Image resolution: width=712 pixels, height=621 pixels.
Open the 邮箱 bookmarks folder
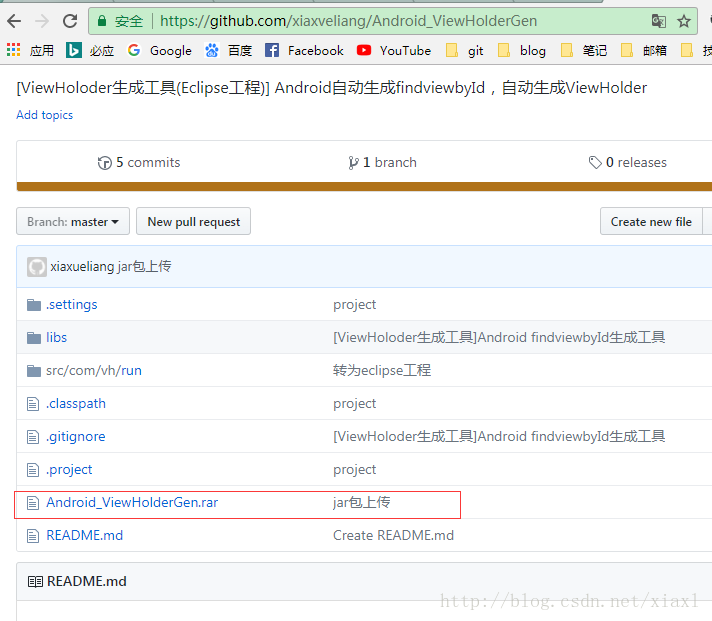644,50
